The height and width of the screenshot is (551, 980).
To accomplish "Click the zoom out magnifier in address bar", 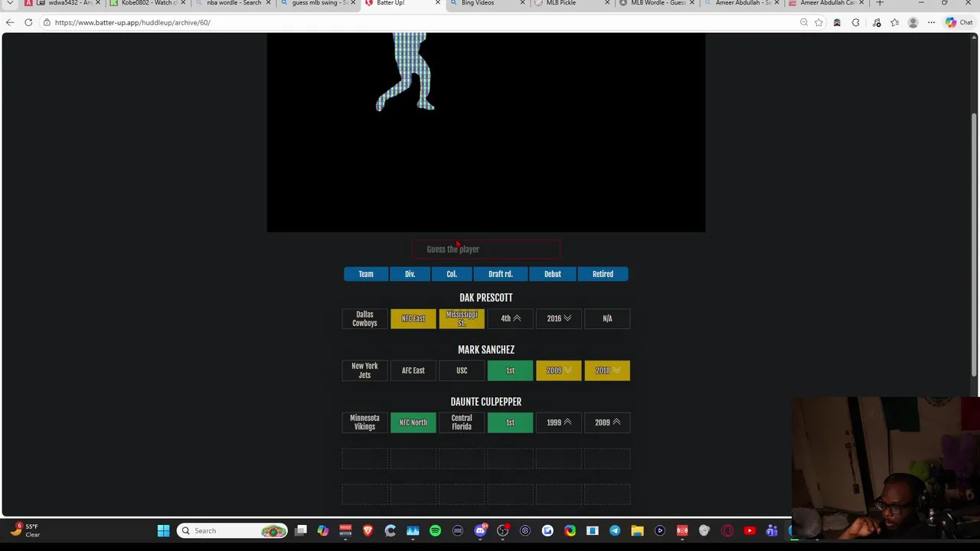I will pyautogui.click(x=803, y=22).
